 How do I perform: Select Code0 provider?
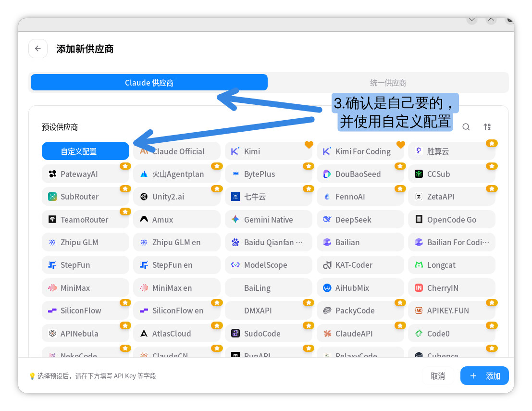(452, 333)
